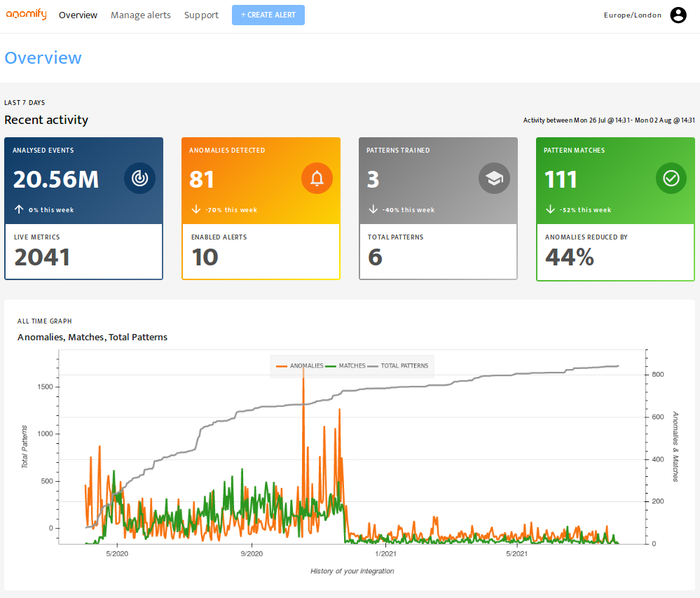
Task: Click the down arrow beside -40% this week
Action: point(373,209)
